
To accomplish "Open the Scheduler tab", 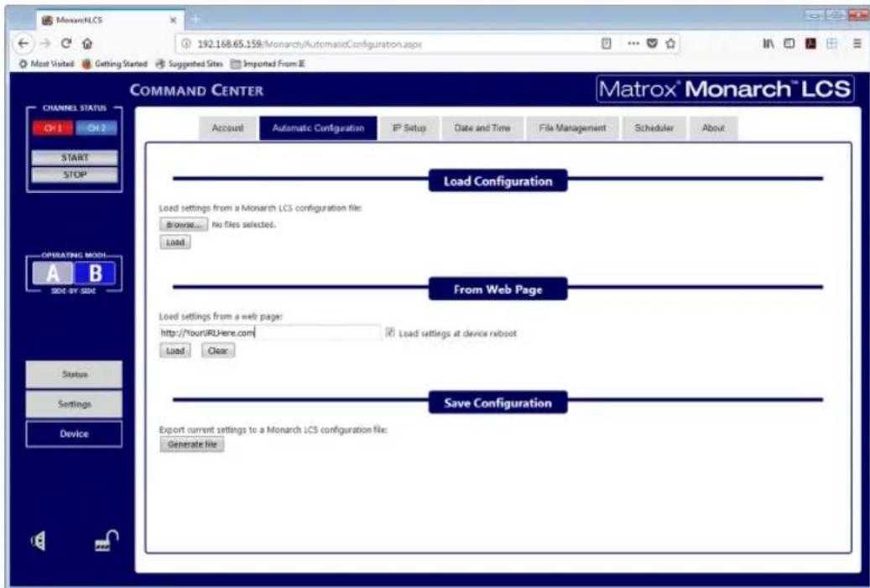I will pyautogui.click(x=654, y=128).
